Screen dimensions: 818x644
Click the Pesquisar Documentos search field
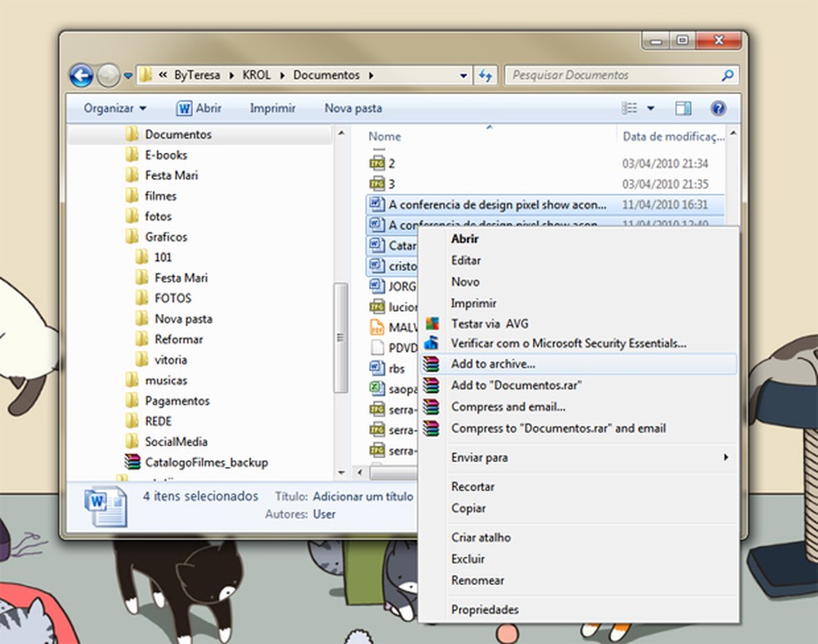click(611, 76)
